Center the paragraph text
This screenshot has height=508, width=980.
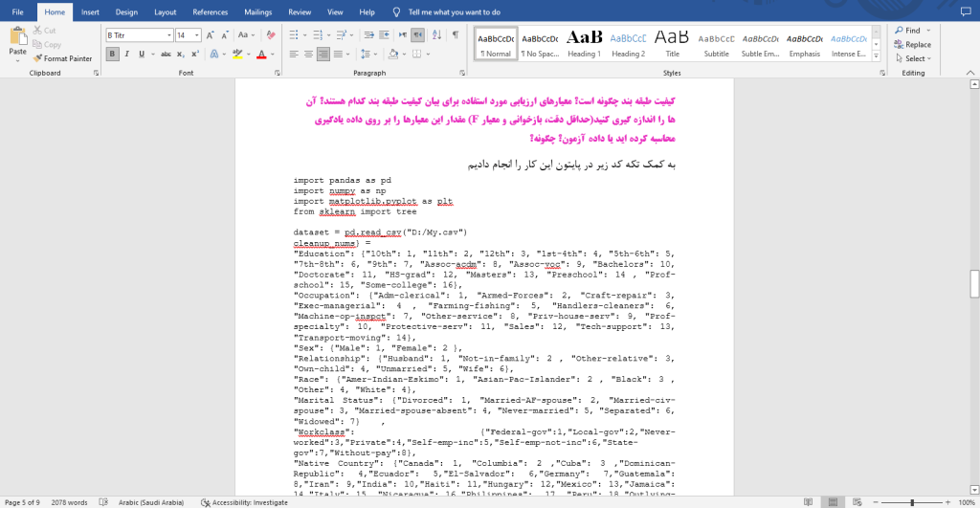click(308, 55)
